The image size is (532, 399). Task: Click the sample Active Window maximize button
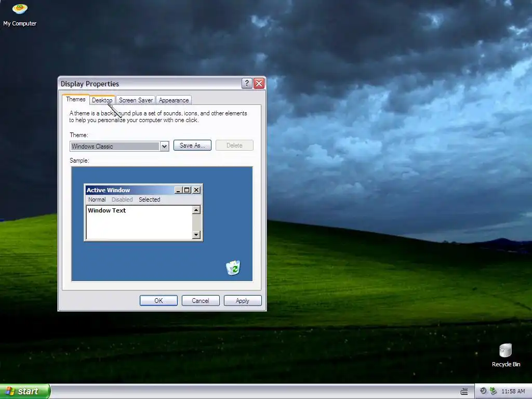[187, 190]
